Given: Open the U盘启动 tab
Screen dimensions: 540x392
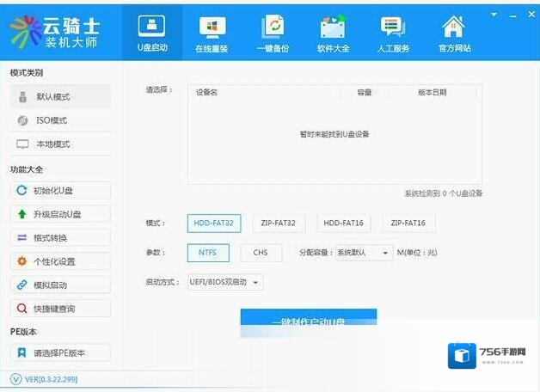Looking at the screenshot, I should pos(152,33).
